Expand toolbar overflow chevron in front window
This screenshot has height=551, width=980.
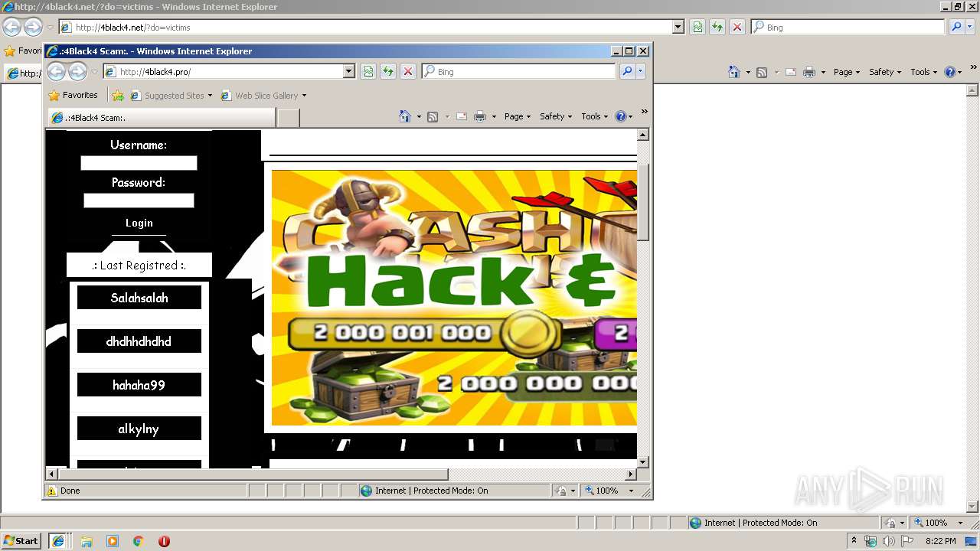coord(644,112)
